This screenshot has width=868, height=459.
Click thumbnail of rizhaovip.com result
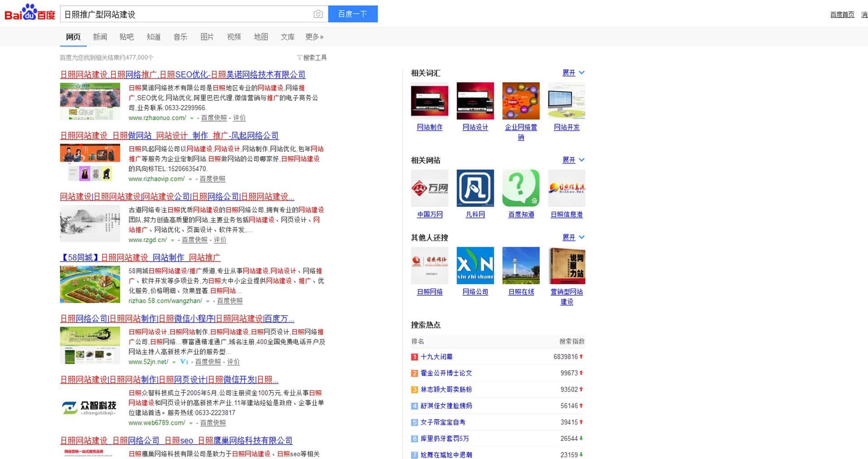point(90,162)
